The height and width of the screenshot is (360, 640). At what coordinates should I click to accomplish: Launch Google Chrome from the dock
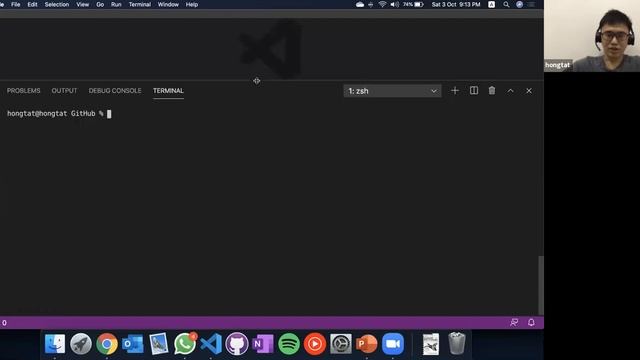(x=107, y=344)
